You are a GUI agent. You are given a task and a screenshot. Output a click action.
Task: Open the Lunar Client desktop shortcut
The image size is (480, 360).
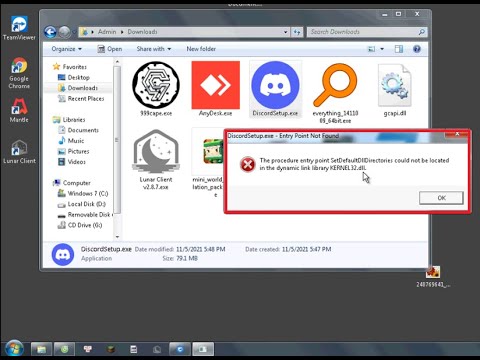point(19,151)
